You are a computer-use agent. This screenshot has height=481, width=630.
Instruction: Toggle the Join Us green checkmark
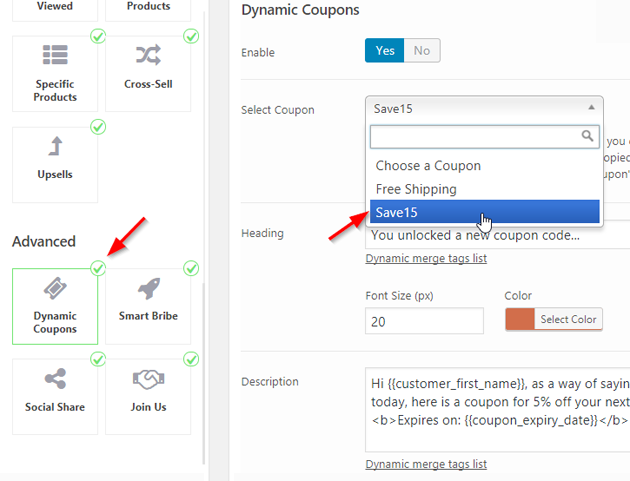pyautogui.click(x=191, y=359)
